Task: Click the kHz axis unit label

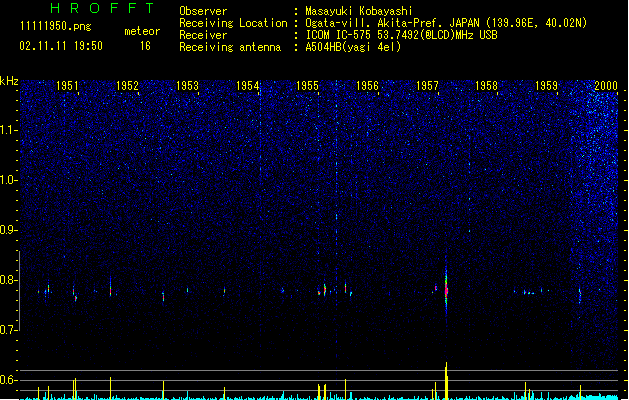Action: pyautogui.click(x=9, y=81)
